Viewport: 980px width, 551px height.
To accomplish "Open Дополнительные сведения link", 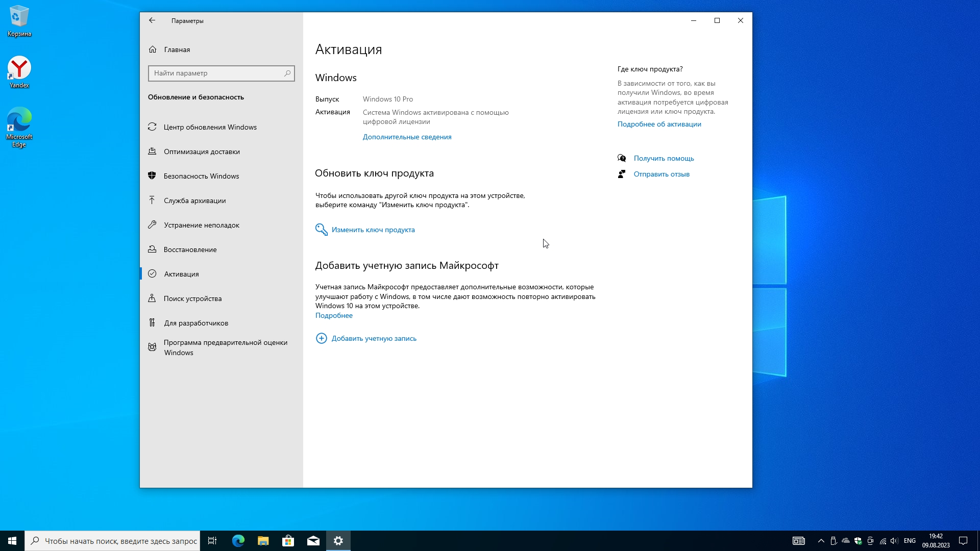I will point(407,137).
